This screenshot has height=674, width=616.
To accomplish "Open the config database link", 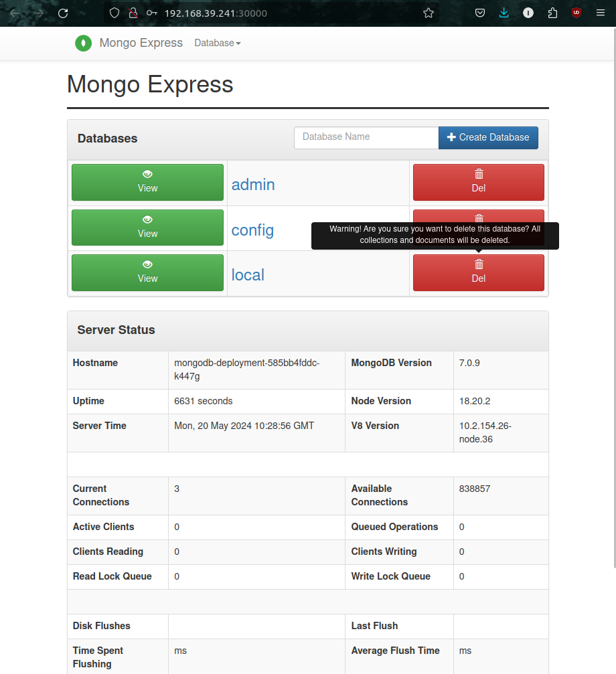I will click(253, 230).
